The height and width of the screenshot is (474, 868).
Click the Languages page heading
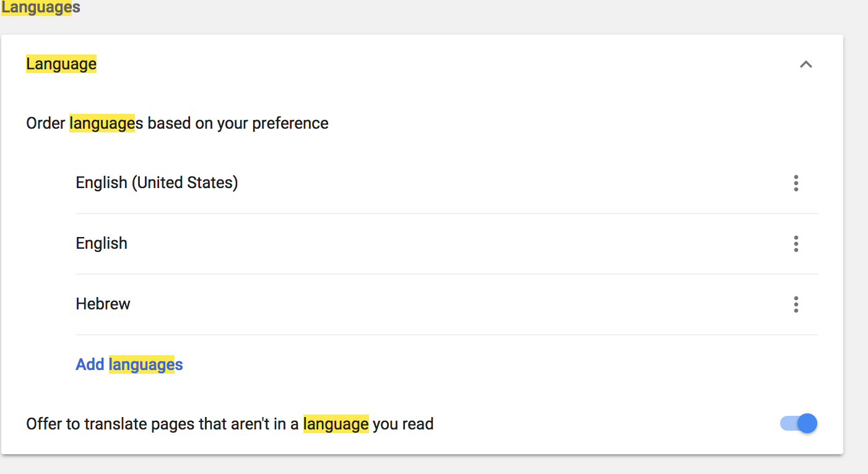[40, 8]
